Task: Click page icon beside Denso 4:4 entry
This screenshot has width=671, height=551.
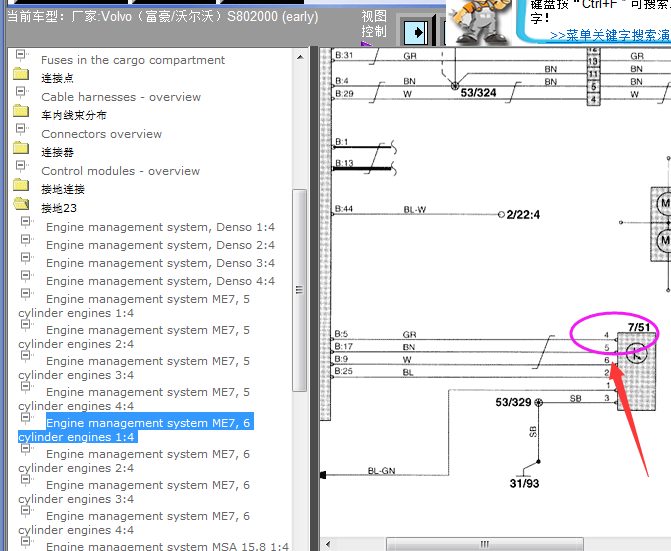Action: [27, 276]
